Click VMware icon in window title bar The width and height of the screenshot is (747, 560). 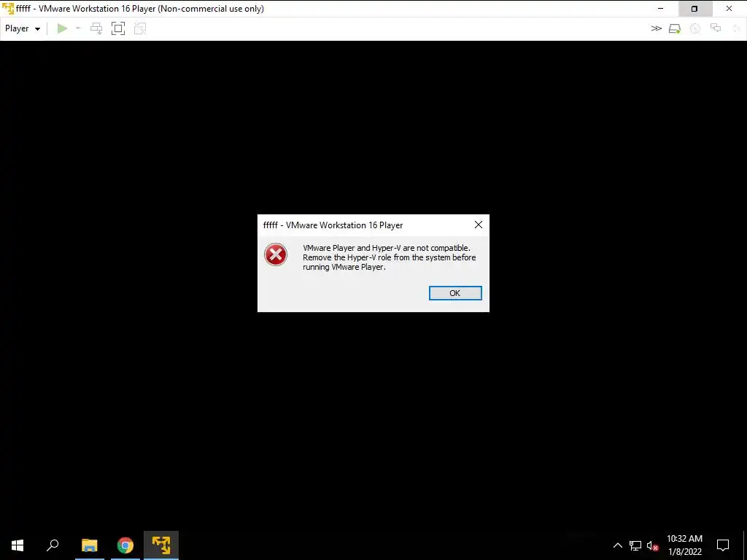point(7,9)
